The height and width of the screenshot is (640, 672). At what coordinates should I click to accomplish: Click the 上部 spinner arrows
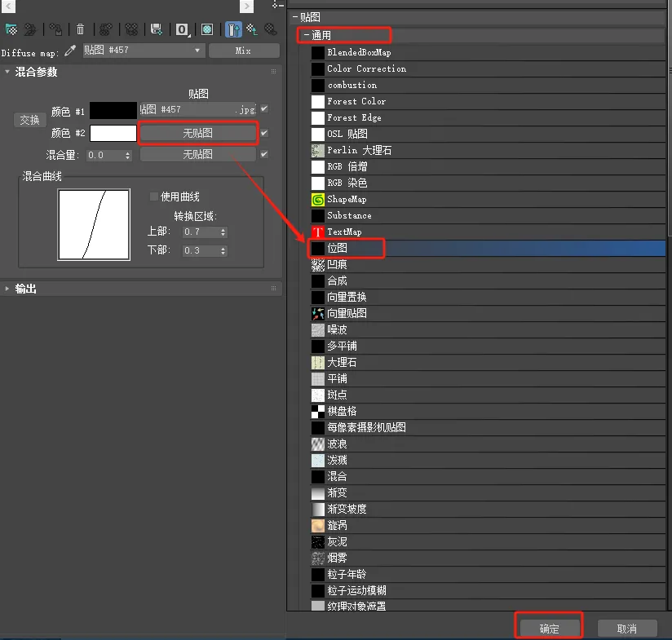point(223,232)
